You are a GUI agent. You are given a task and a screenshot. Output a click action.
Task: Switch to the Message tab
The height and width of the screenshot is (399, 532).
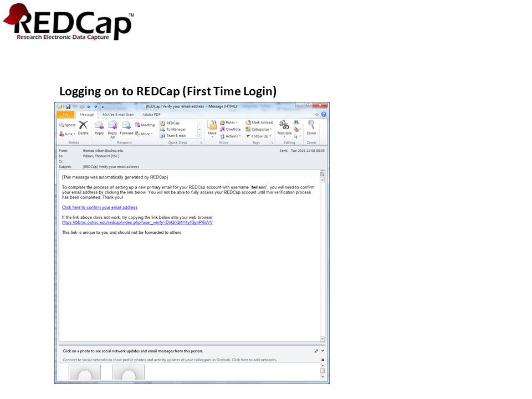coord(86,115)
